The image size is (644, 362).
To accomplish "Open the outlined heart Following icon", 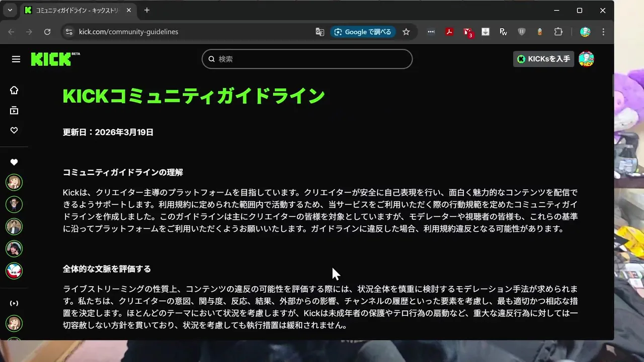I will pos(14,130).
